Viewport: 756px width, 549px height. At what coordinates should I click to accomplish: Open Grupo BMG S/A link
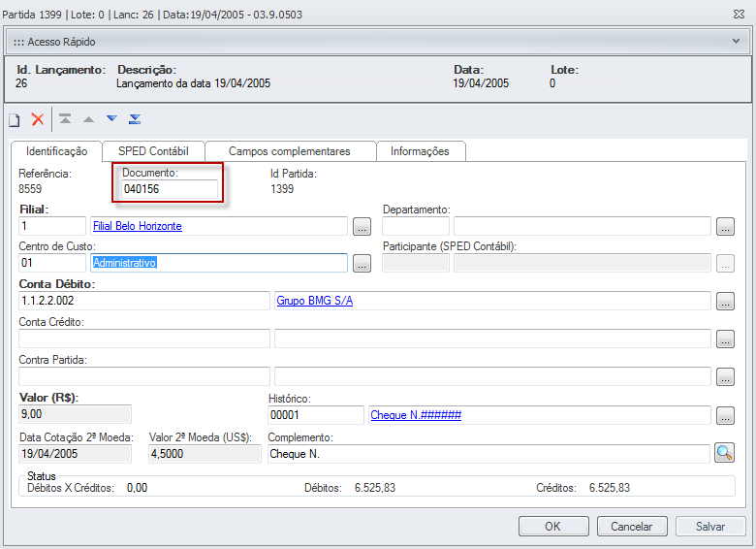point(314,301)
